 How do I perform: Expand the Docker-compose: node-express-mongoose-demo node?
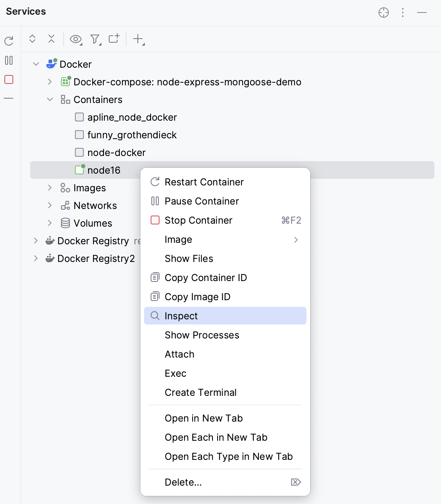(x=50, y=82)
